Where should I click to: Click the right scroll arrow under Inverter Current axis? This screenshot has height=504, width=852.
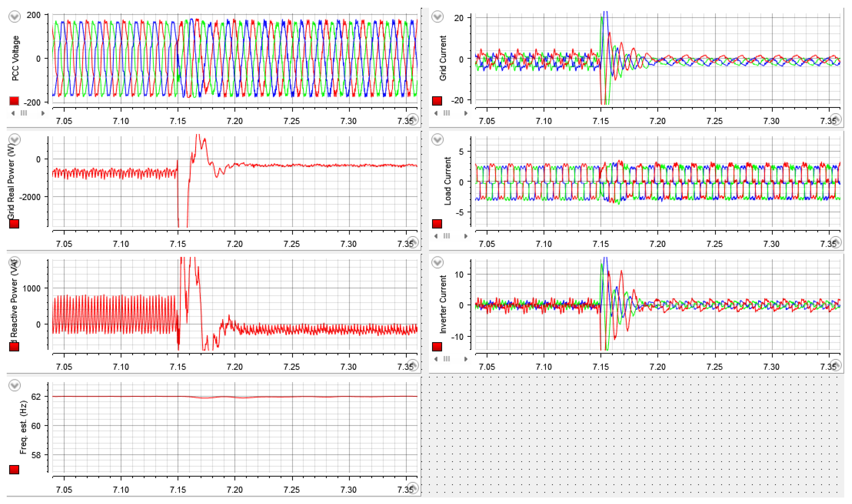[x=466, y=359]
